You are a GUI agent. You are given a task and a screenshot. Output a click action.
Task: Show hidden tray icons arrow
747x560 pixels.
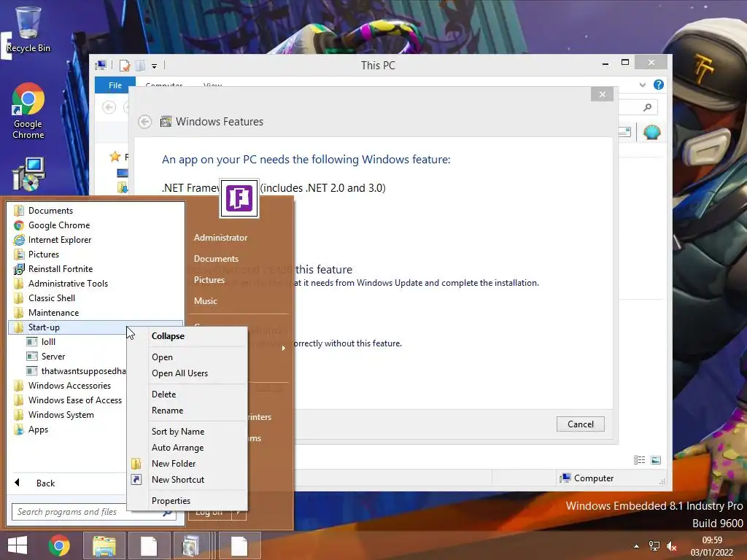pyautogui.click(x=636, y=546)
